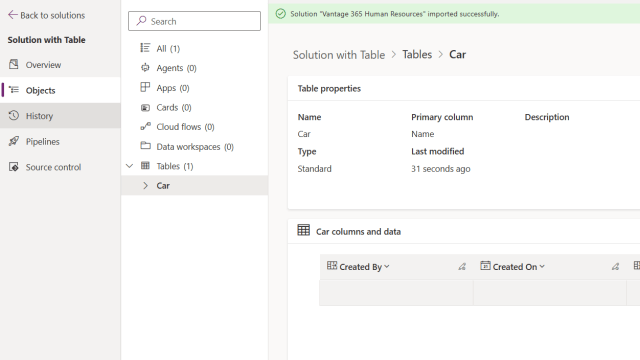Click the Created By column type icon
Image resolution: width=640 pixels, height=360 pixels.
tap(332, 266)
